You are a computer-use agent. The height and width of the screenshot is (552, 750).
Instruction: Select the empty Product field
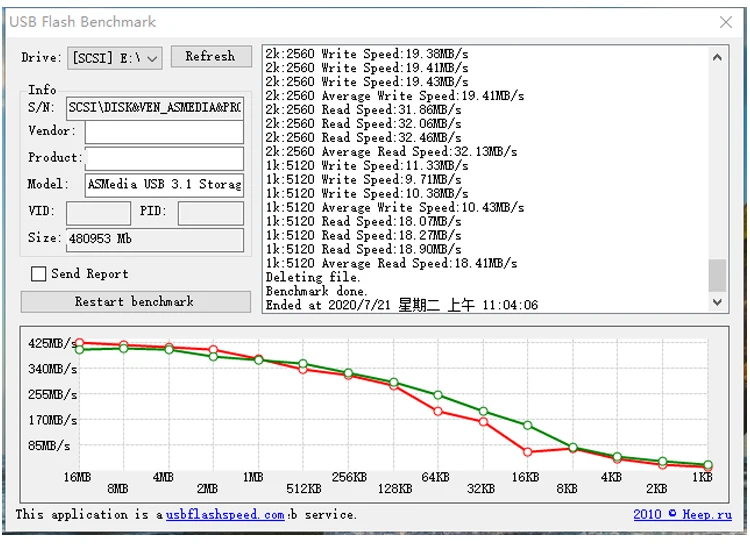164,158
